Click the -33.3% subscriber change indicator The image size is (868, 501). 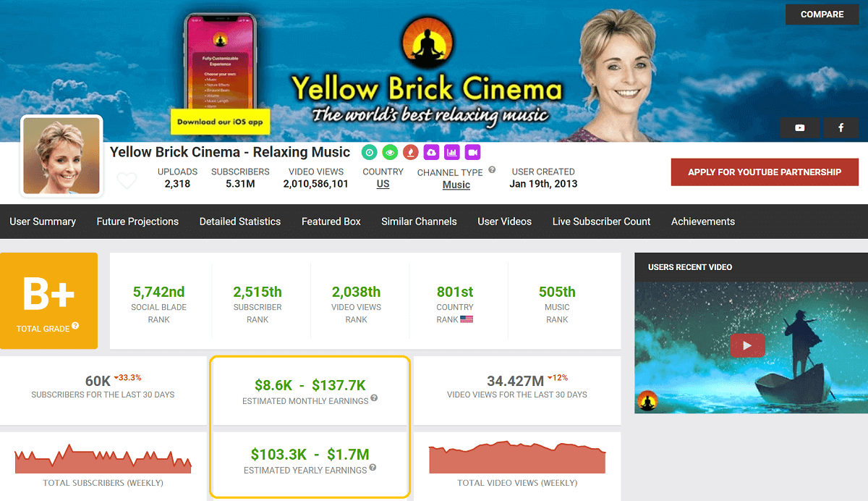coord(127,378)
